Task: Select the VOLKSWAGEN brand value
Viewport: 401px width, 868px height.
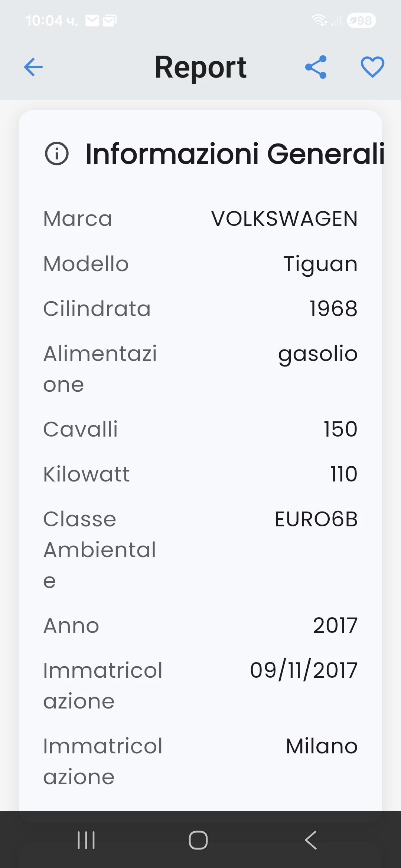Action: click(x=284, y=219)
